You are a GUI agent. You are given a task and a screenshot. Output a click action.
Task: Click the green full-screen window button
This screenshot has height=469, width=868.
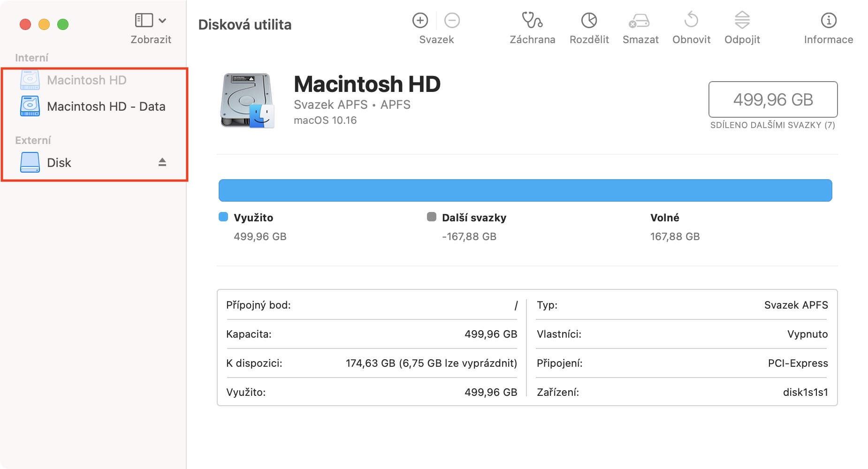click(x=63, y=24)
